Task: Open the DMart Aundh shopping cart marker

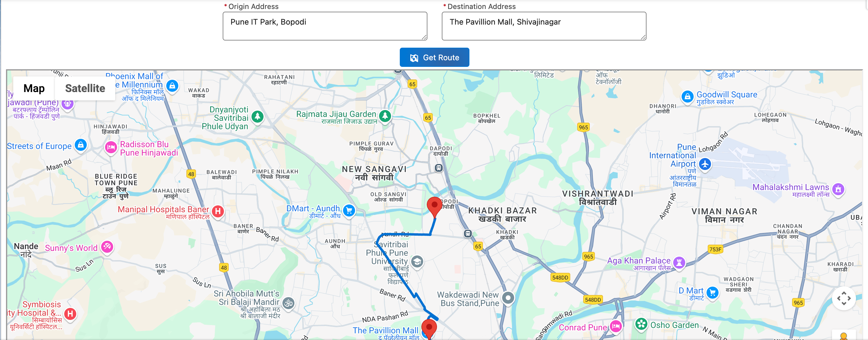Action: click(349, 211)
